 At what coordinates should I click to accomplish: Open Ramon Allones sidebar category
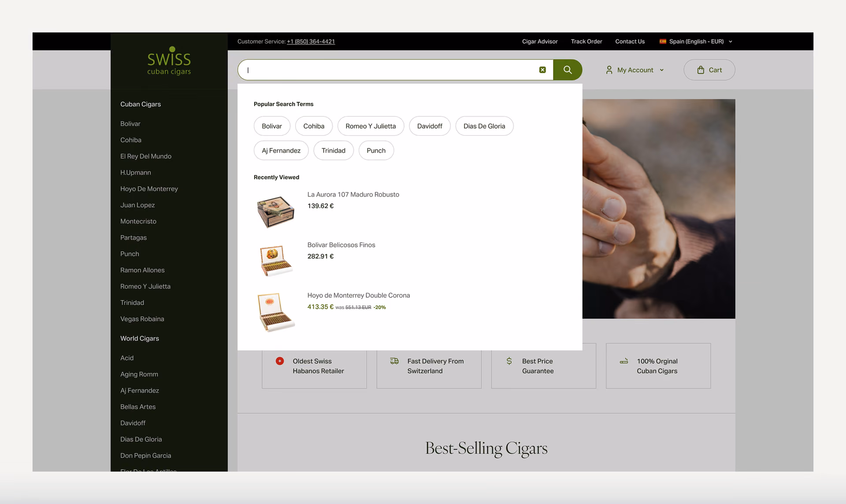tap(142, 271)
